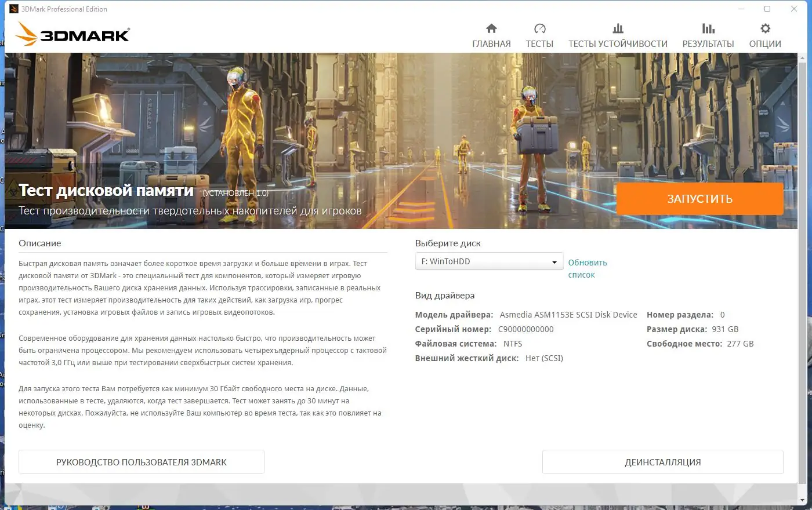Screen dimensions: 812x510
Task: Click the 277 GB free space value
Action: (741, 344)
